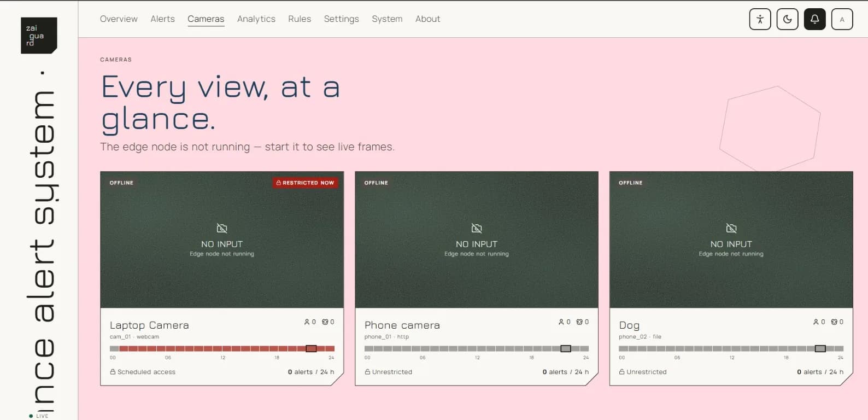Navigate to the Rules tab
The height and width of the screenshot is (420, 868).
point(300,19)
